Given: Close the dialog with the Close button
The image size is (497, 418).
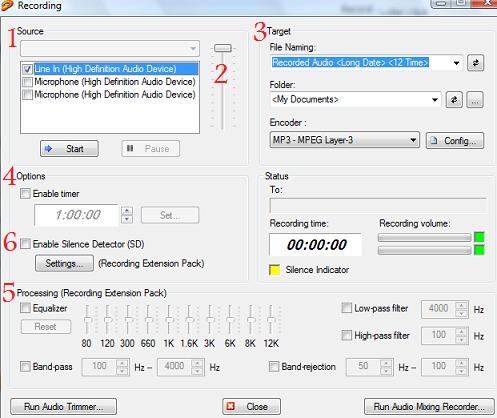Looking at the screenshot, I should [251, 406].
